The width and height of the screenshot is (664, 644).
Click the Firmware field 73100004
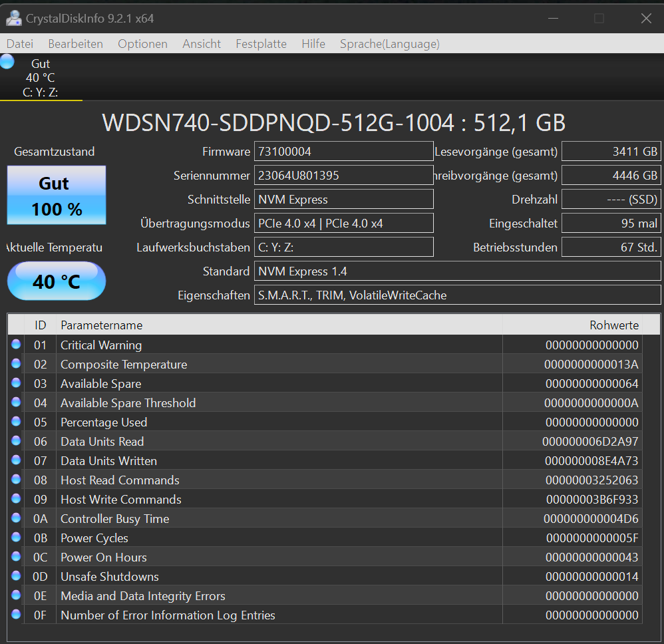[x=343, y=152]
